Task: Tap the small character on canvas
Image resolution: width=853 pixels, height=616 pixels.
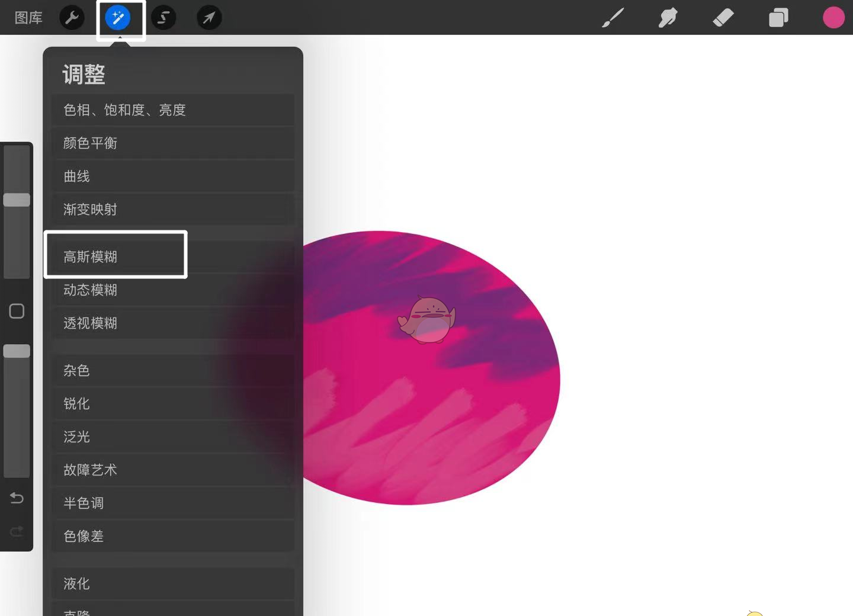Action: [426, 320]
